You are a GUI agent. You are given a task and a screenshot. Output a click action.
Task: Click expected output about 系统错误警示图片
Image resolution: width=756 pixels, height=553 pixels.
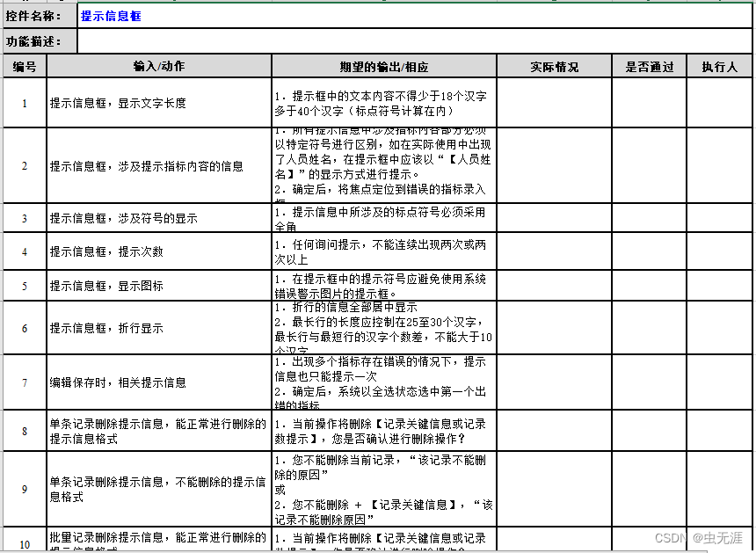(384, 286)
